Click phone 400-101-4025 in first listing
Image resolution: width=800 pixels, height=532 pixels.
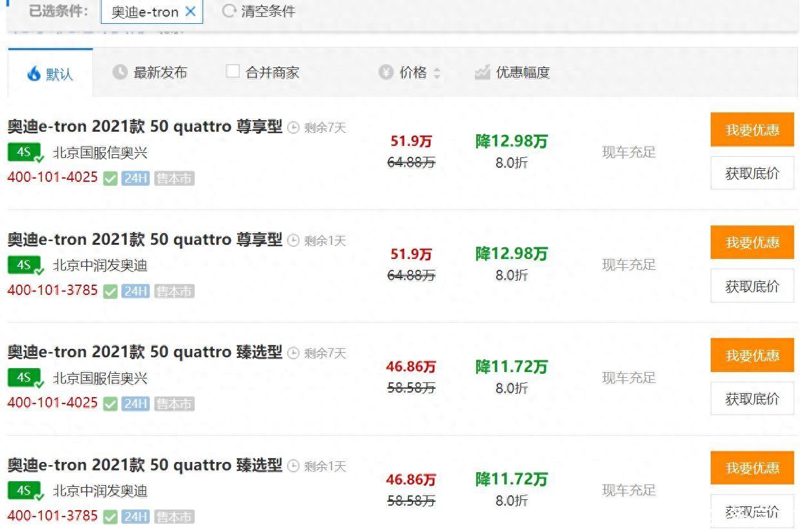(53, 177)
